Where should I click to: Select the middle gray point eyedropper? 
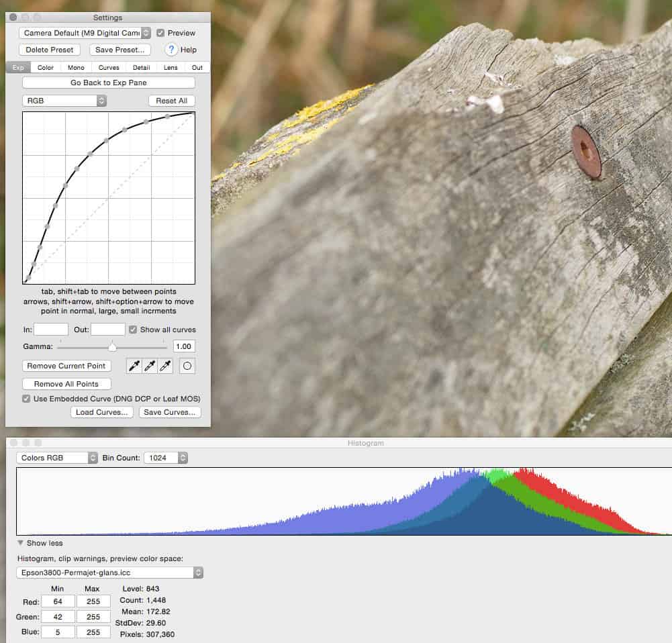(x=150, y=366)
